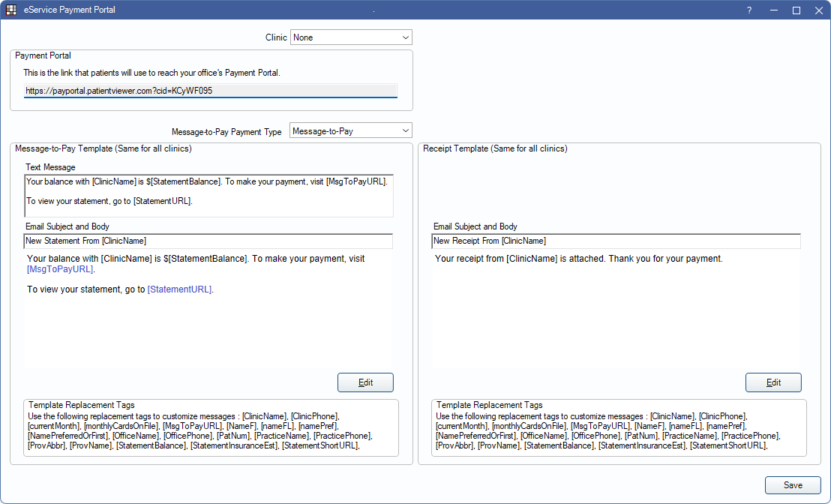
Task: Select the New Statement email subject field
Action: pyautogui.click(x=208, y=241)
